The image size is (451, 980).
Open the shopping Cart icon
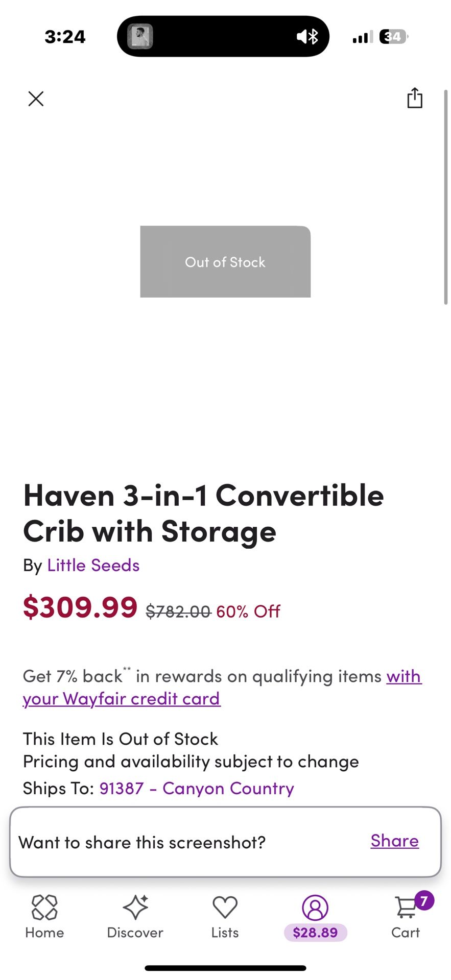click(406, 908)
